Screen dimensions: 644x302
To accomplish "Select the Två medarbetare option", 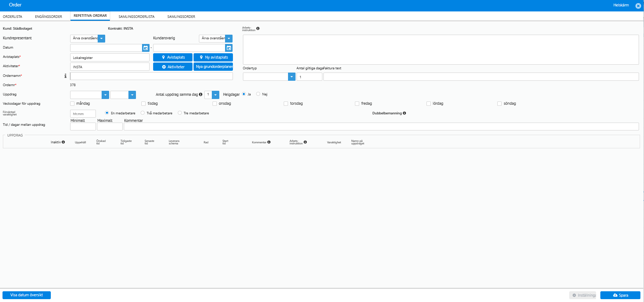I will click(x=143, y=113).
